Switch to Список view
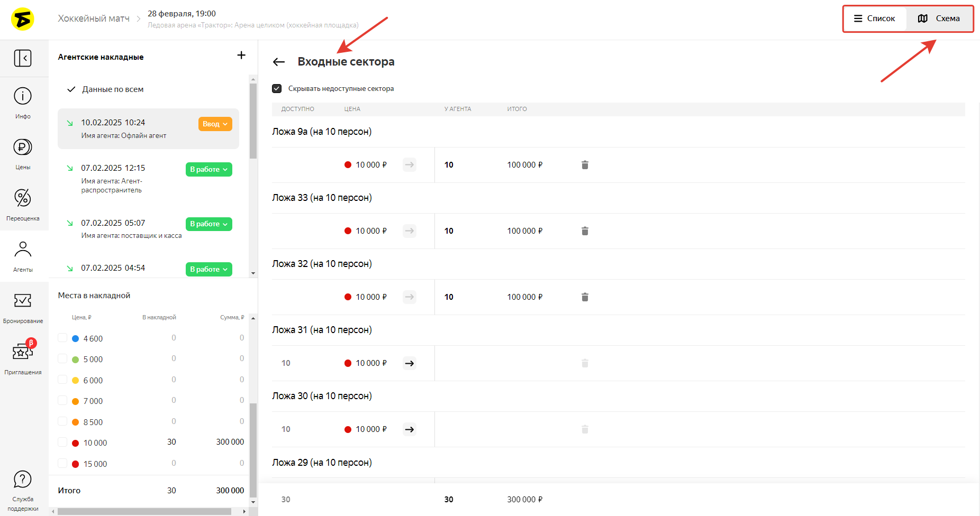The width and height of the screenshot is (980, 516). [x=875, y=19]
